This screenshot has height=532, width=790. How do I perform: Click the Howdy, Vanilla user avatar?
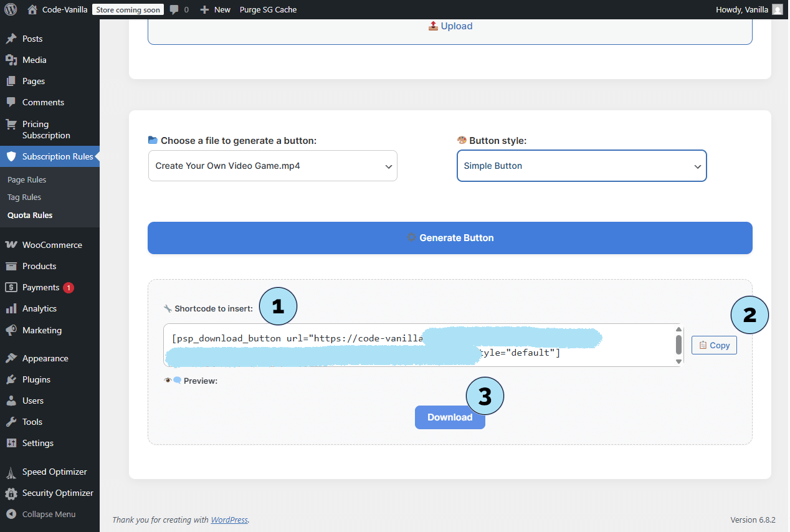coord(777,9)
